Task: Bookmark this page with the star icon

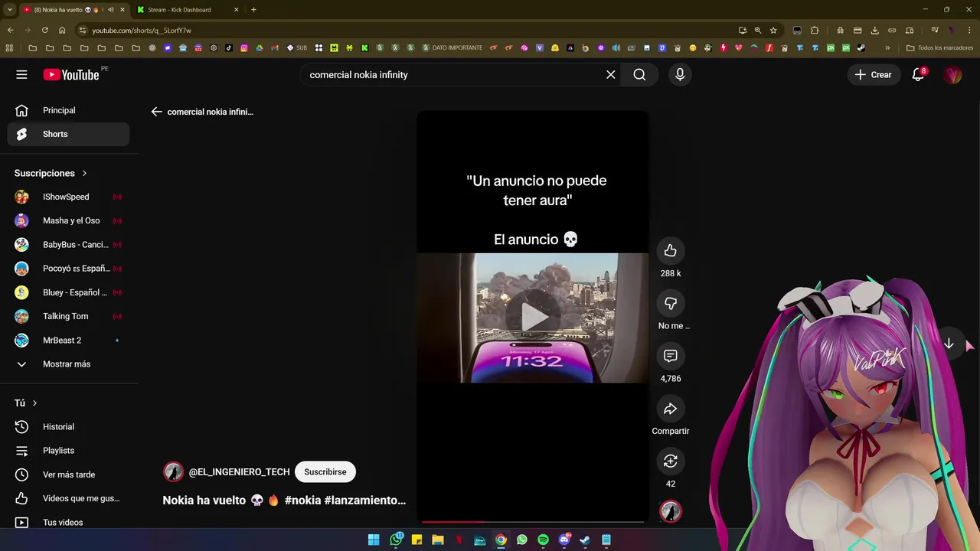Action: [x=773, y=31]
